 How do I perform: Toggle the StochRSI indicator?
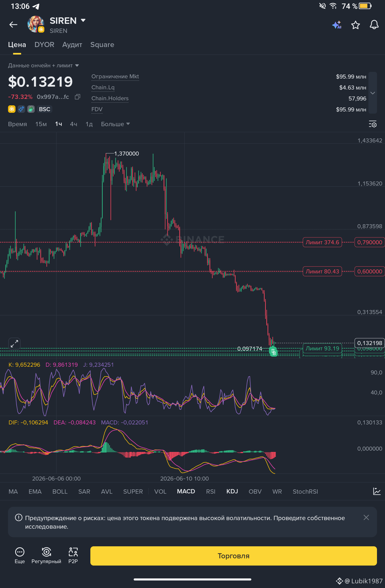(x=305, y=492)
